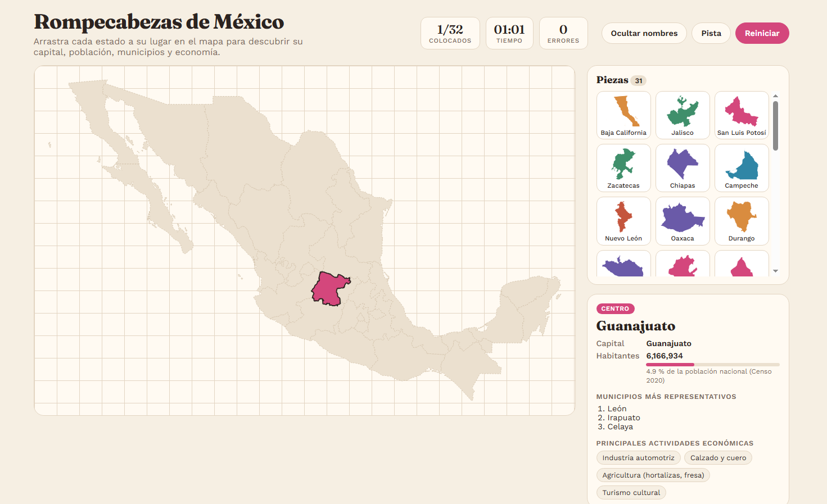Click the Piezas list scrollbar thumb
Screen dimensions: 827x504
coord(775,126)
